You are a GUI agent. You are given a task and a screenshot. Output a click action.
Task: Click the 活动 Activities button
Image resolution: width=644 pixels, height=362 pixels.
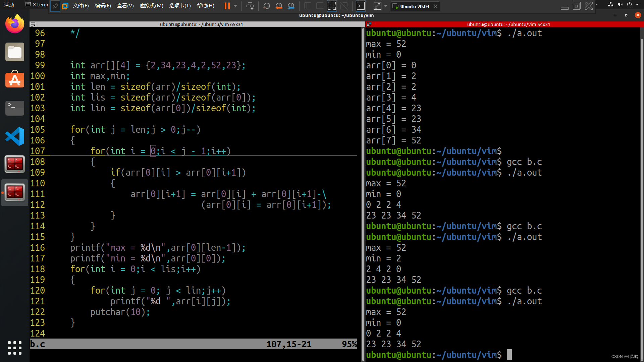coord(9,5)
